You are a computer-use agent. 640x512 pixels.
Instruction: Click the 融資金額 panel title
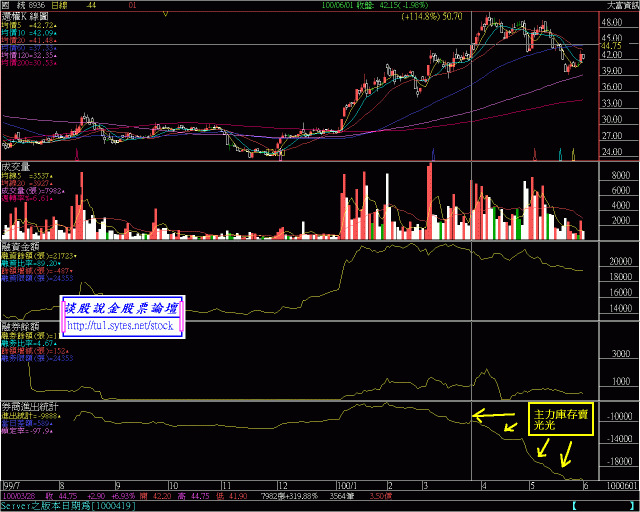point(20,247)
